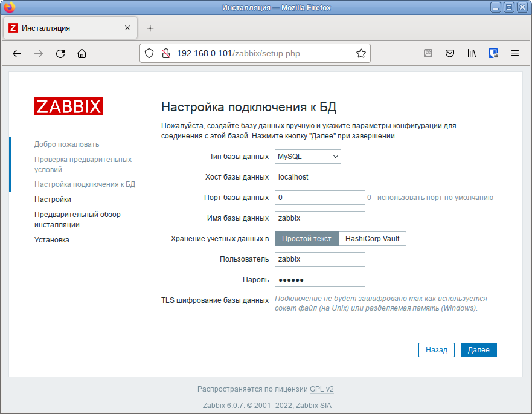Toggle reader view icon in toolbar
The height and width of the screenshot is (414, 532).
coord(428,53)
